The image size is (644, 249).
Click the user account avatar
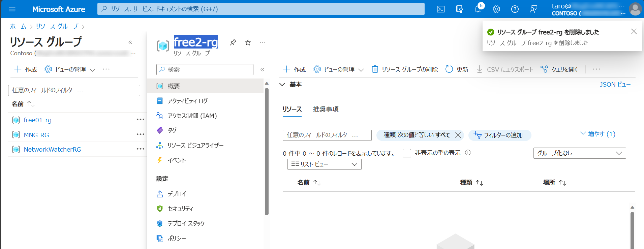click(x=635, y=9)
